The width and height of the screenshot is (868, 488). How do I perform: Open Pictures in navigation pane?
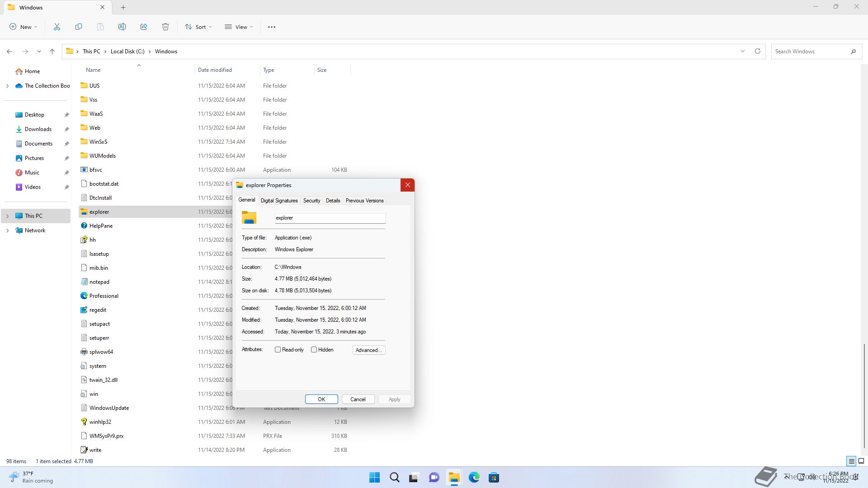click(34, 158)
